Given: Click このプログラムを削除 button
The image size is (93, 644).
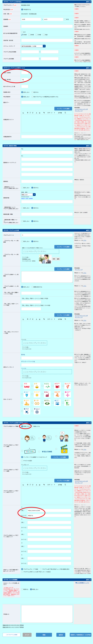Looking at the screenshot, I should click(x=12, y=635).
